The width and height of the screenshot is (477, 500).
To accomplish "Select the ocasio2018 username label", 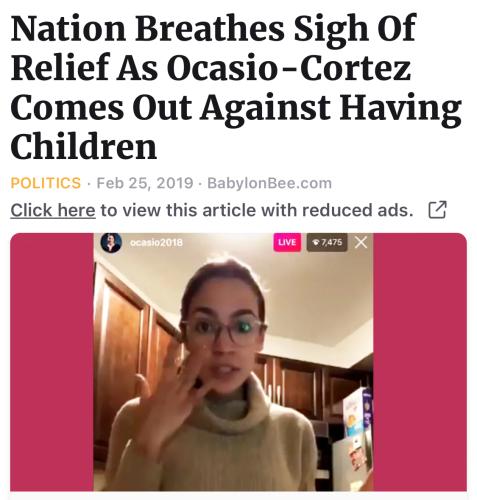I will 156,242.
